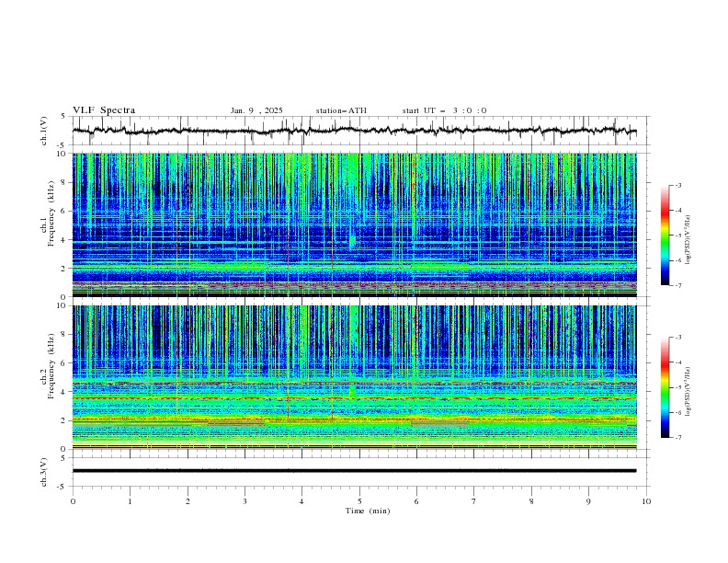Click time axis tick label "0"
The width and height of the screenshot is (728, 563).
tap(73, 501)
